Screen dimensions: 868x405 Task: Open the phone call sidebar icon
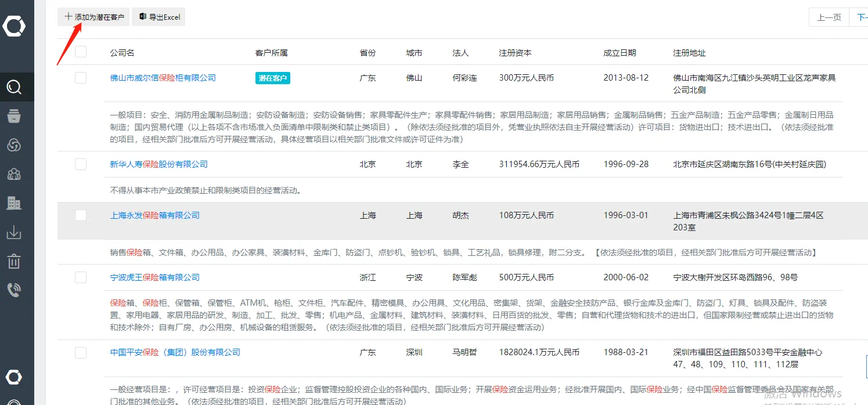14,290
